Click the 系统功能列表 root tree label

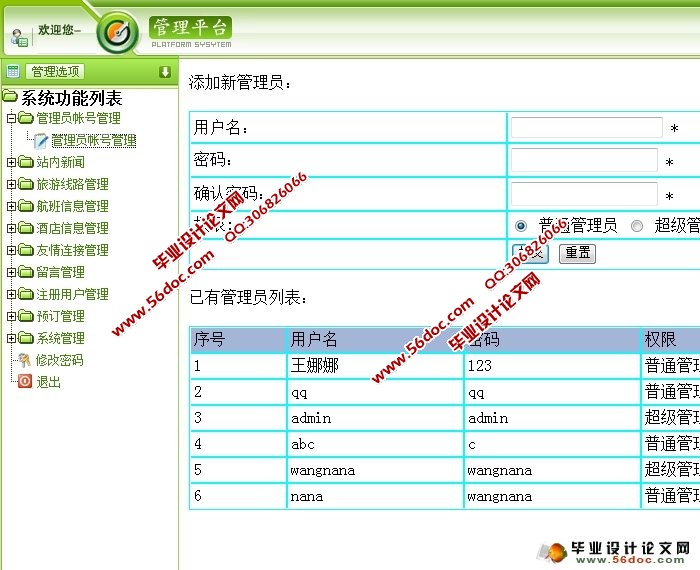point(72,97)
